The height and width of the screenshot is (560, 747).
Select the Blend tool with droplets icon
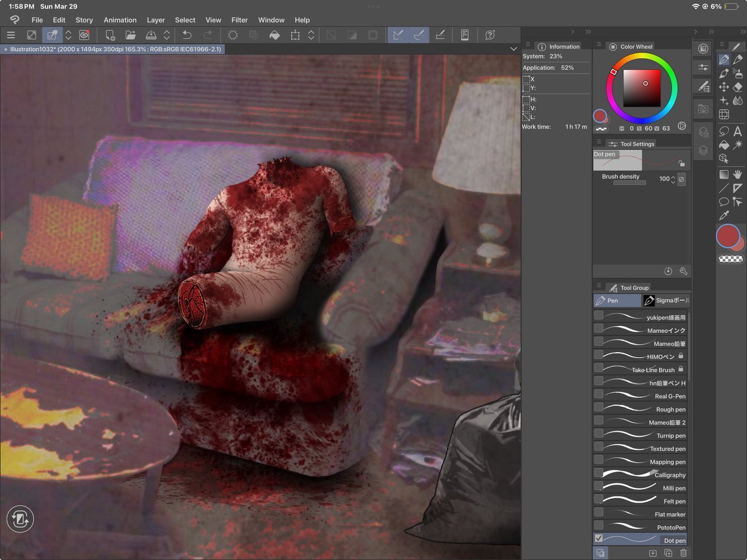pyautogui.click(x=738, y=101)
